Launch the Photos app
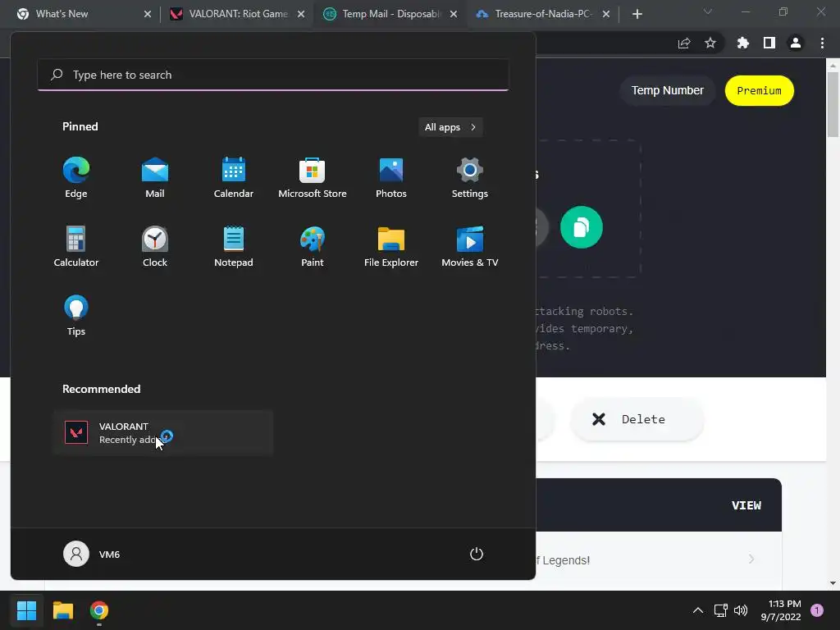The height and width of the screenshot is (630, 840). click(391, 178)
